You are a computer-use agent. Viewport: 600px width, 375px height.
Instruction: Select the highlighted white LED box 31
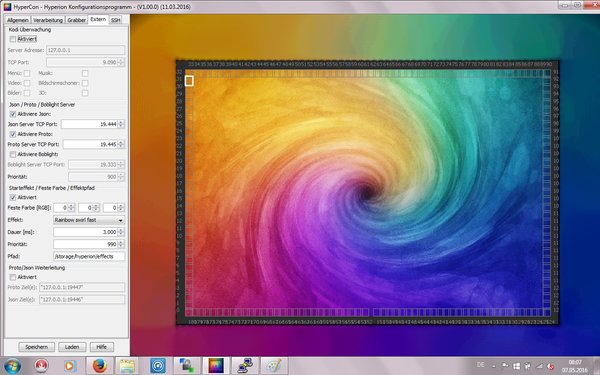(189, 81)
